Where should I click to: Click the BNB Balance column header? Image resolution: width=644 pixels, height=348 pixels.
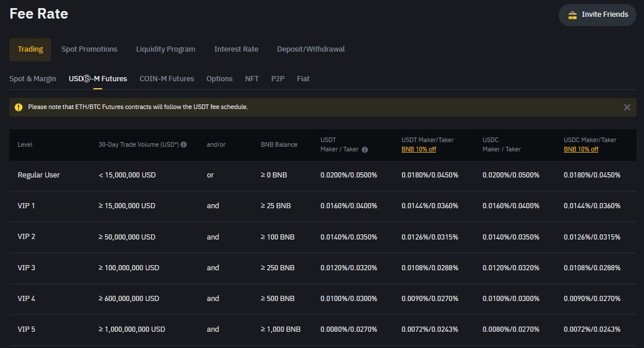pyautogui.click(x=279, y=145)
